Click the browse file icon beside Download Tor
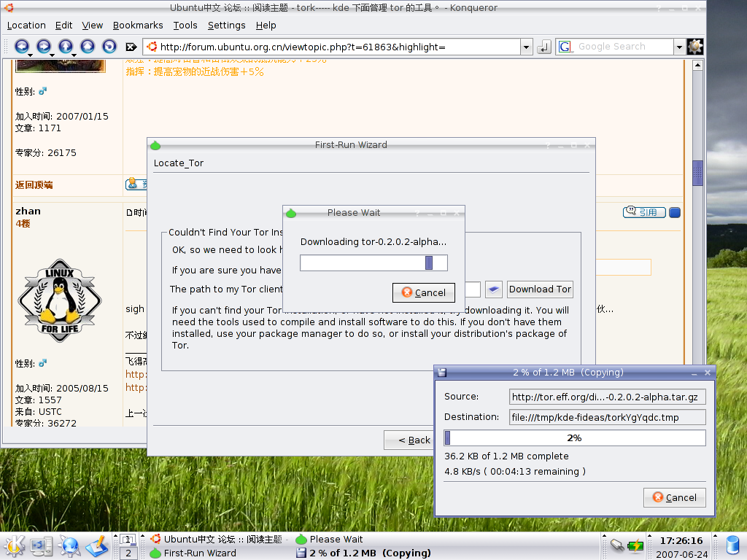 (494, 289)
